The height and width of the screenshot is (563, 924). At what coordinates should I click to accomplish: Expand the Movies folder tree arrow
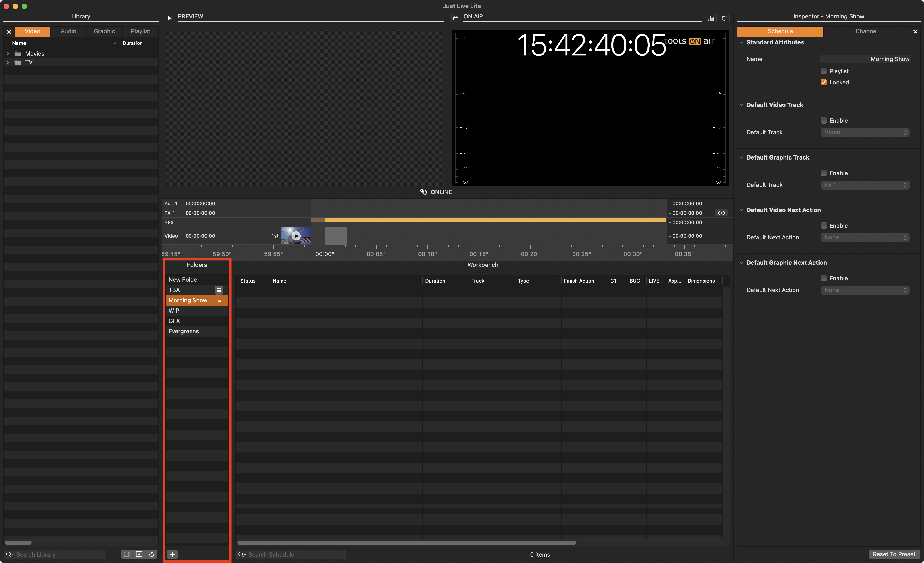point(7,54)
